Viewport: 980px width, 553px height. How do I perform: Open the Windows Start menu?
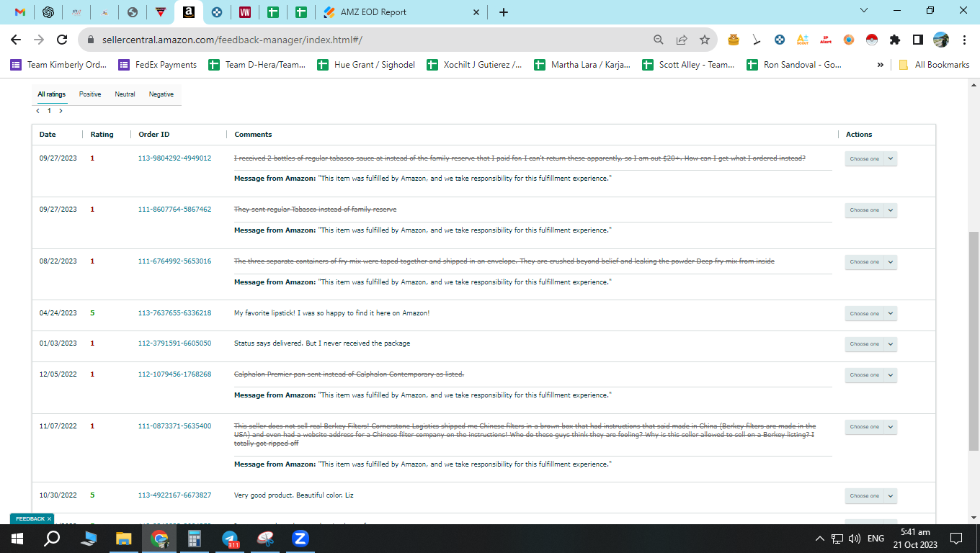coord(17,539)
